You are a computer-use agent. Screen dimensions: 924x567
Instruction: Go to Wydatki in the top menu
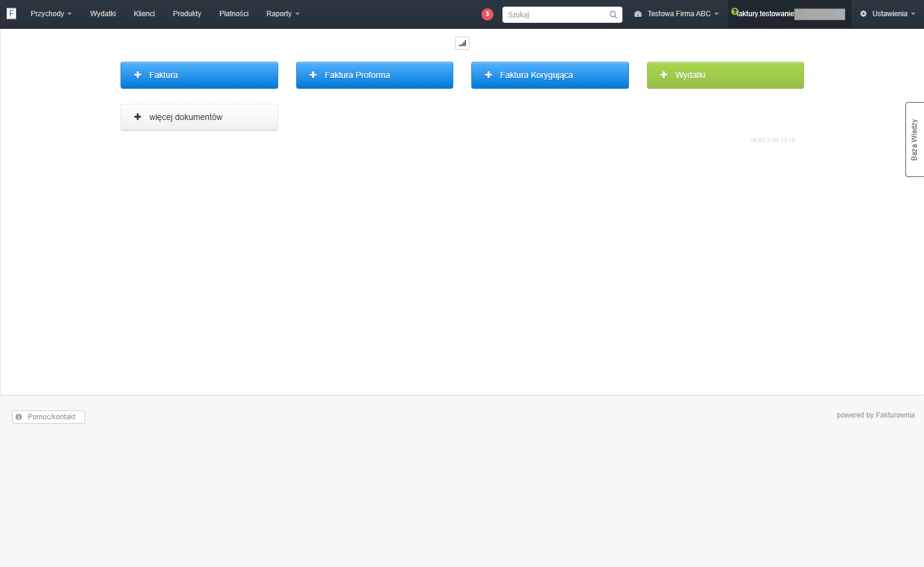pyautogui.click(x=103, y=14)
